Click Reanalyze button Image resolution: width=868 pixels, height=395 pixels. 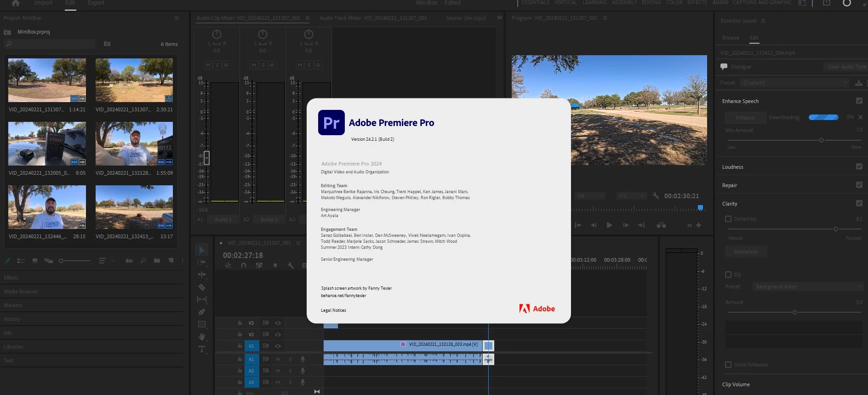coord(746,252)
